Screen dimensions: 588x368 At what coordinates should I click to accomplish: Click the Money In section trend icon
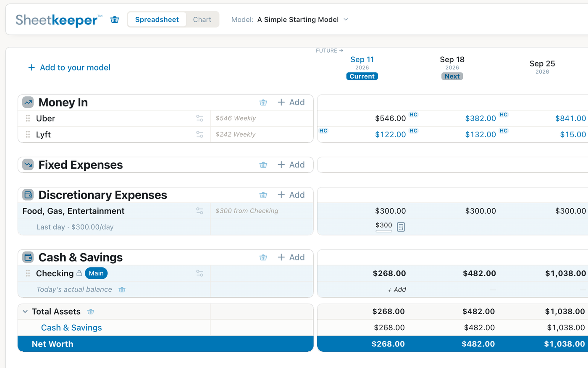click(x=28, y=102)
